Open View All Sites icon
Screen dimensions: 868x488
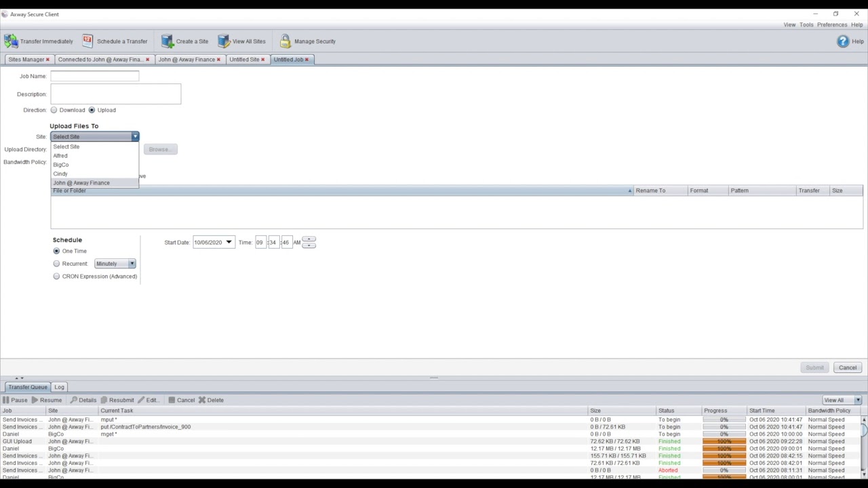[x=224, y=41]
